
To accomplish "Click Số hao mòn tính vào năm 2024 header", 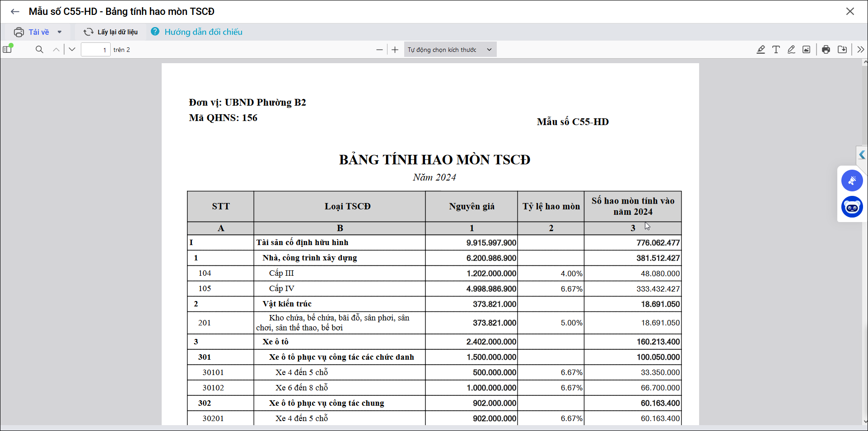I will coord(633,206).
